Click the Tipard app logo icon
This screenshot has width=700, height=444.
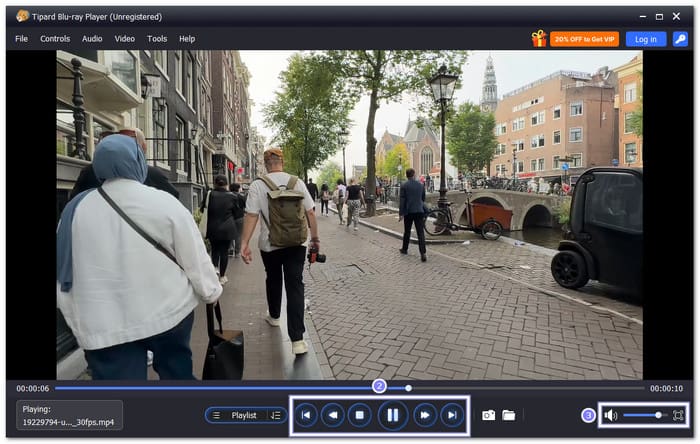(x=22, y=17)
